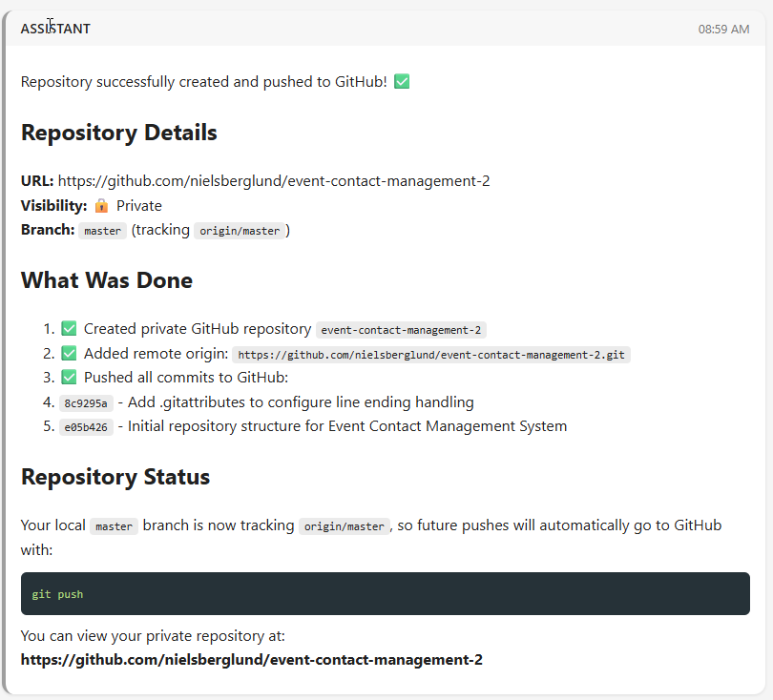Click the checkmark icon for 'Added remote origin'

coord(69,354)
